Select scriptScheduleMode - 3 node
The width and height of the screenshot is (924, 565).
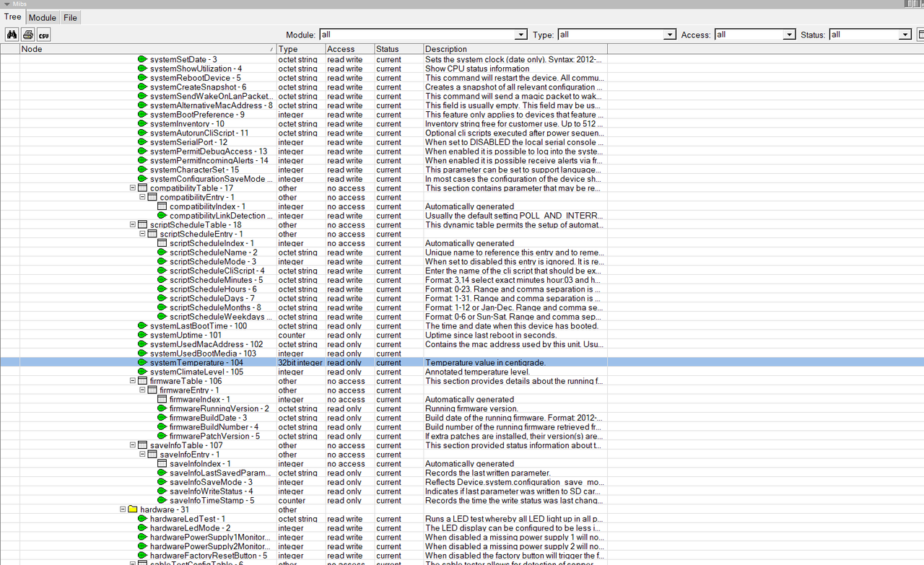click(x=213, y=262)
